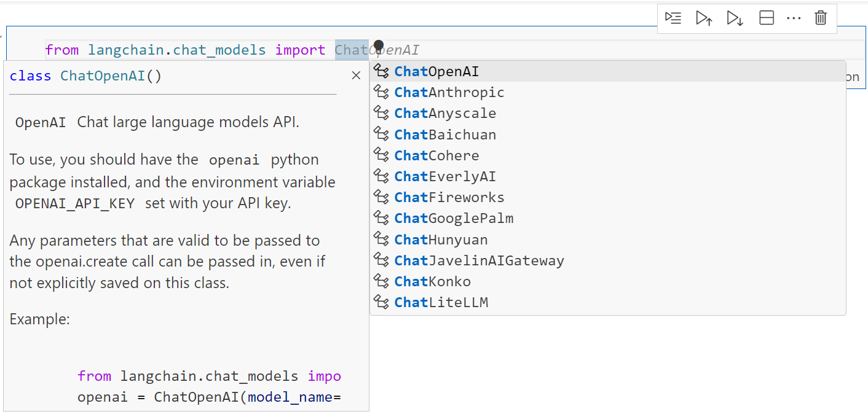This screenshot has height=414, width=868.
Task: Click 'langchain' module name in the code cell
Action: coord(126,50)
